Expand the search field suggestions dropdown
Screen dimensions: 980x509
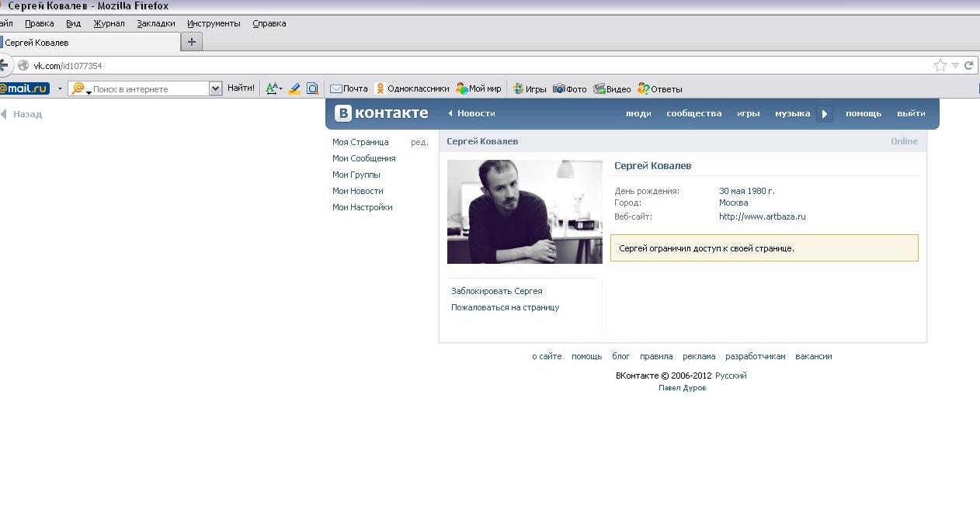pyautogui.click(x=216, y=88)
